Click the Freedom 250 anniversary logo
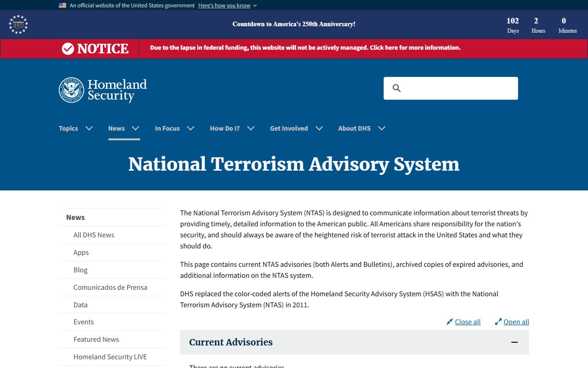The image size is (588, 368). (18, 25)
